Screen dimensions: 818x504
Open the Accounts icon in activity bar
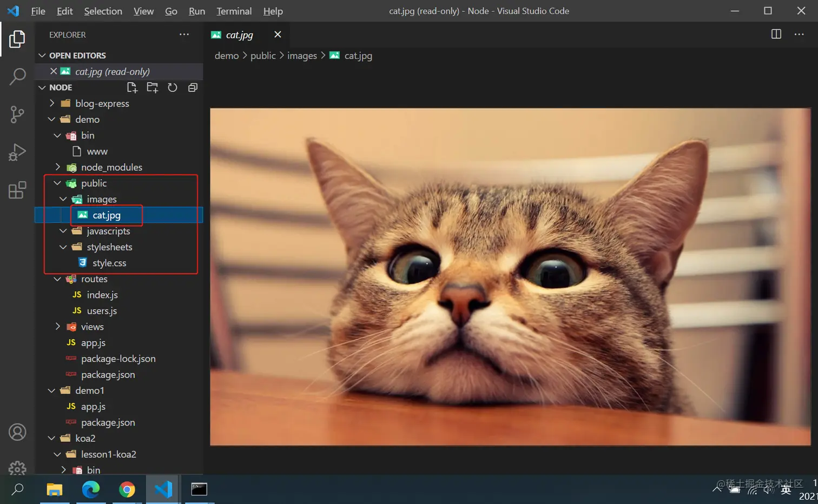(17, 432)
